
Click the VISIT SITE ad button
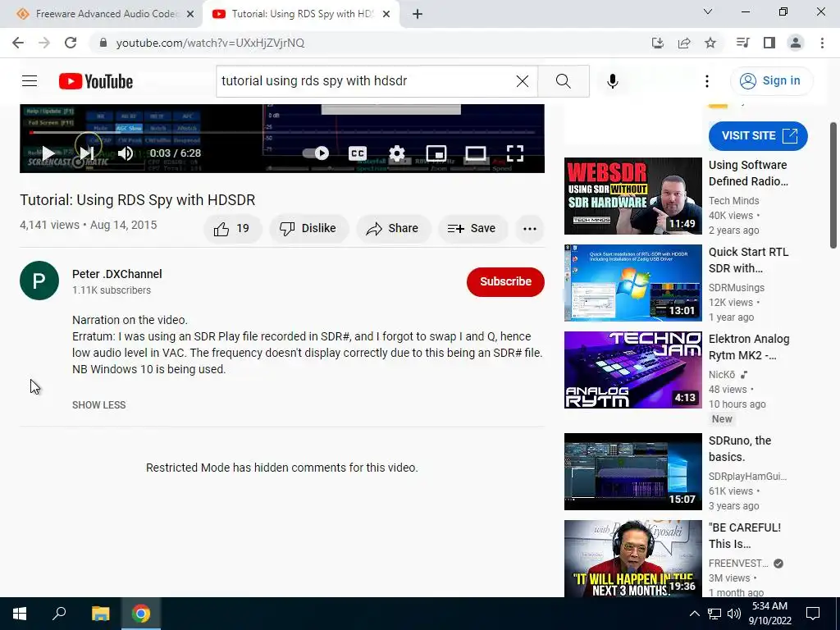click(758, 136)
